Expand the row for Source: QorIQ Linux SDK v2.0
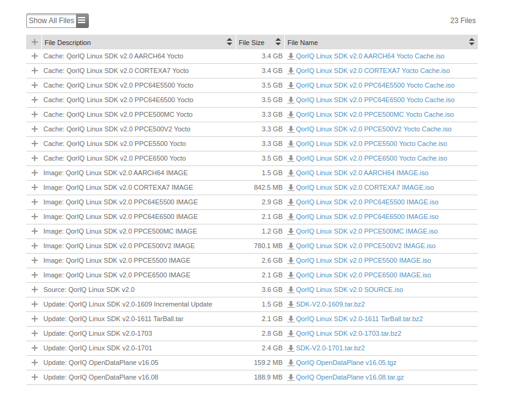The height and width of the screenshot is (413, 532). [35, 290]
